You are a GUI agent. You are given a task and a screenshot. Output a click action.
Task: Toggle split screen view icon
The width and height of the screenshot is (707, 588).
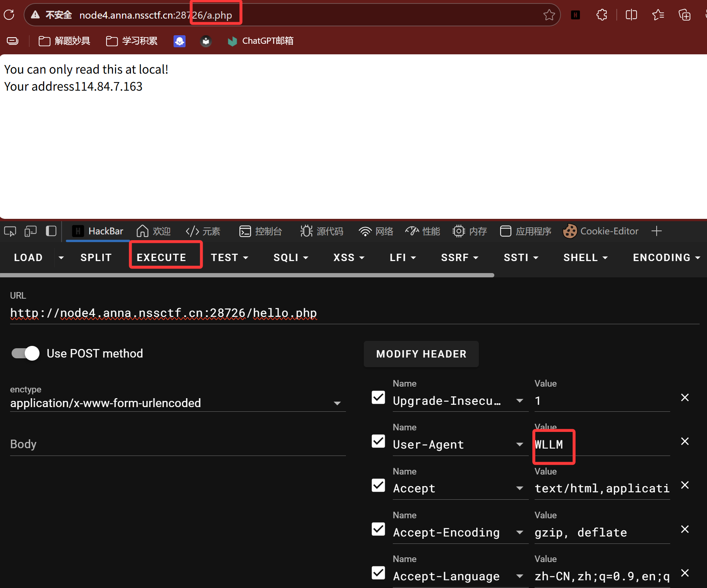click(x=631, y=15)
